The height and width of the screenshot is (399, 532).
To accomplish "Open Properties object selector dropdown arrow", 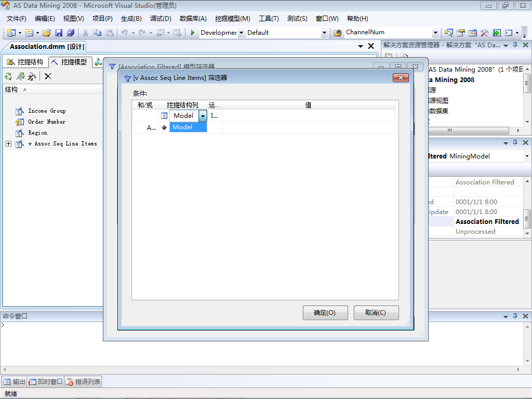I will point(527,156).
